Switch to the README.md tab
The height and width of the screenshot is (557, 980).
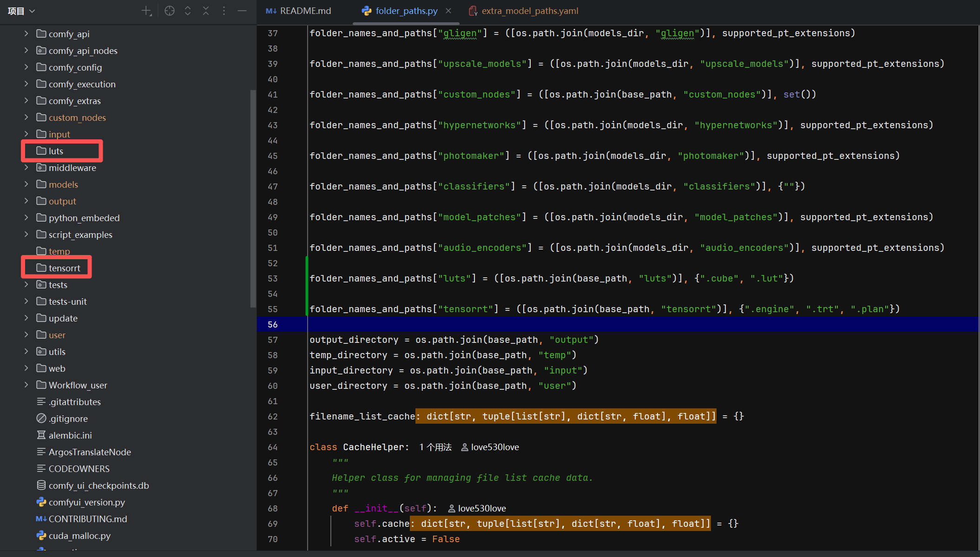coord(299,11)
